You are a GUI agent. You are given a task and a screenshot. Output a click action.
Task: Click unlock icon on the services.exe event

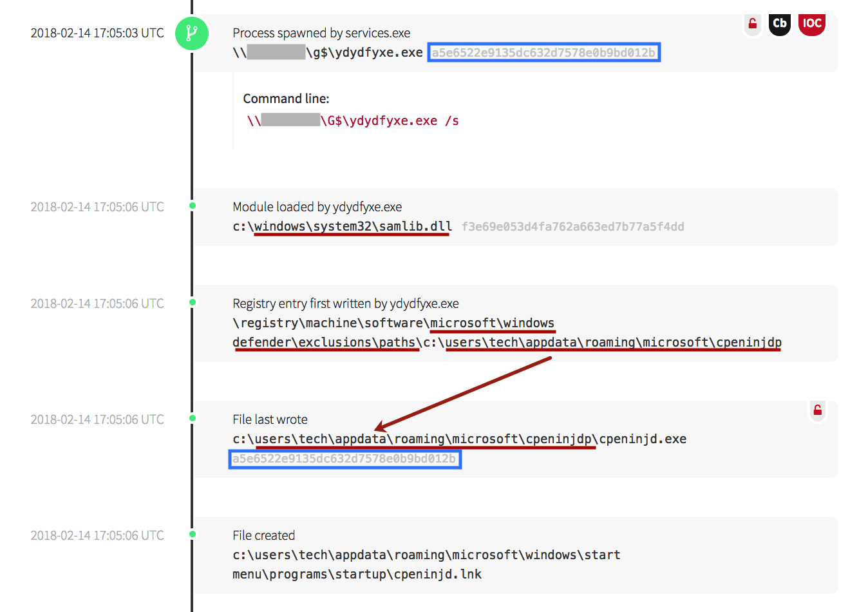(752, 24)
